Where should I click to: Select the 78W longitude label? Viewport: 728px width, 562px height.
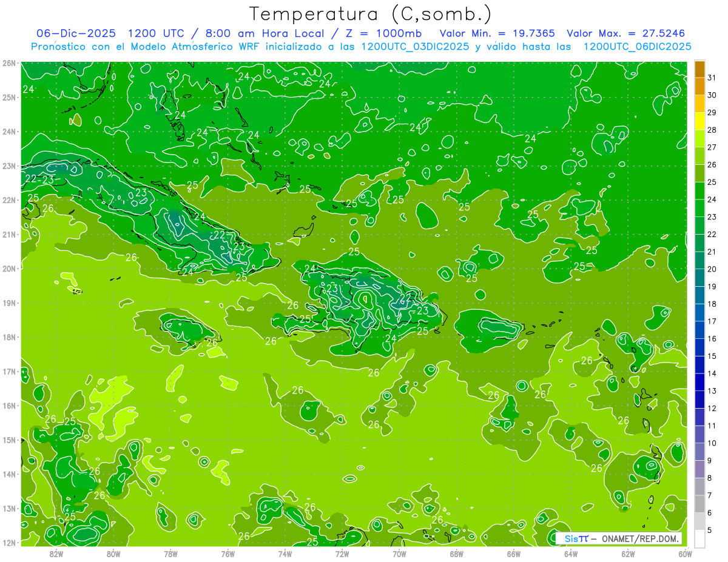(x=170, y=554)
